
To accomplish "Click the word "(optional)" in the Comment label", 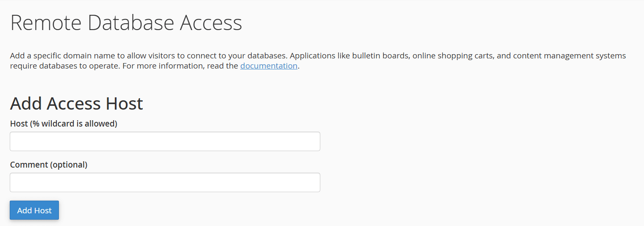I will 69,165.
